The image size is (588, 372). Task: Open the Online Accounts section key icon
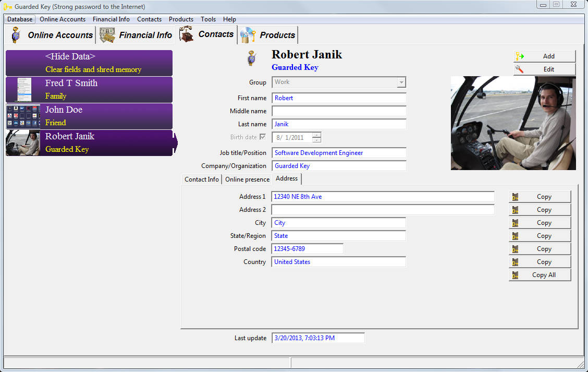[15, 35]
